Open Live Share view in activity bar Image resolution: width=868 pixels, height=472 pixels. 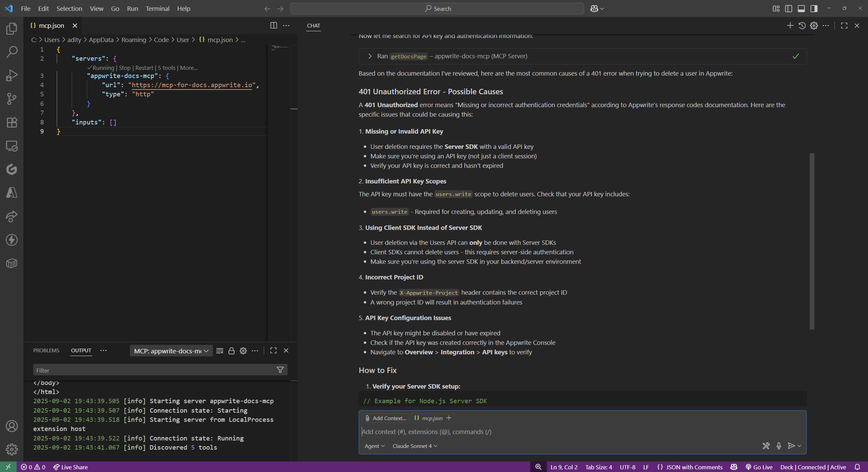pyautogui.click(x=12, y=216)
